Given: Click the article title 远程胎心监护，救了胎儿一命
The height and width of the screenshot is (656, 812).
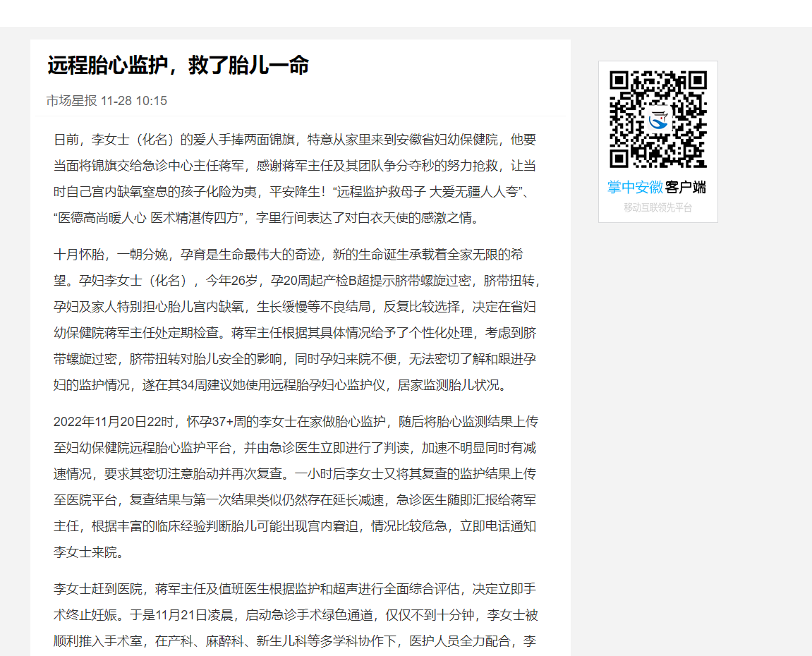Looking at the screenshot, I should [178, 66].
